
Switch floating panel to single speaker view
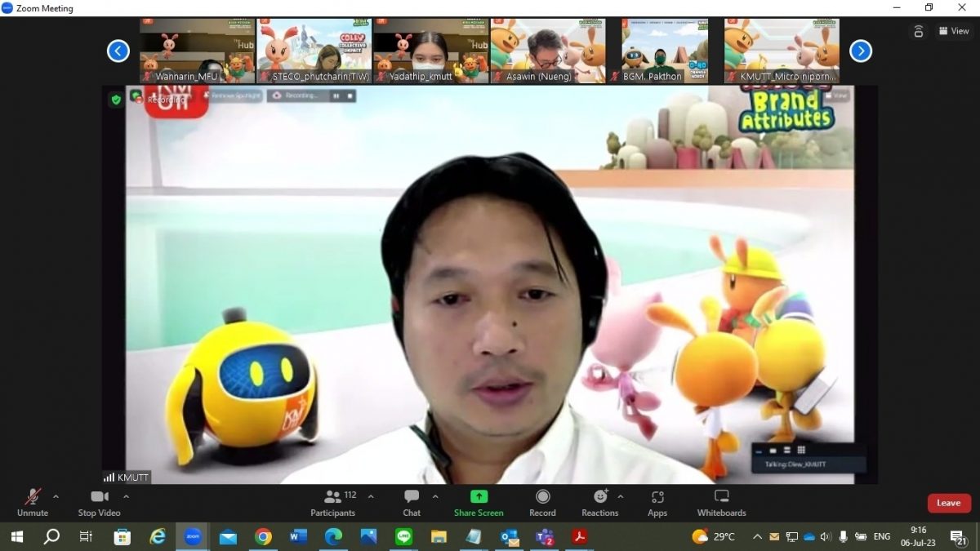(773, 450)
